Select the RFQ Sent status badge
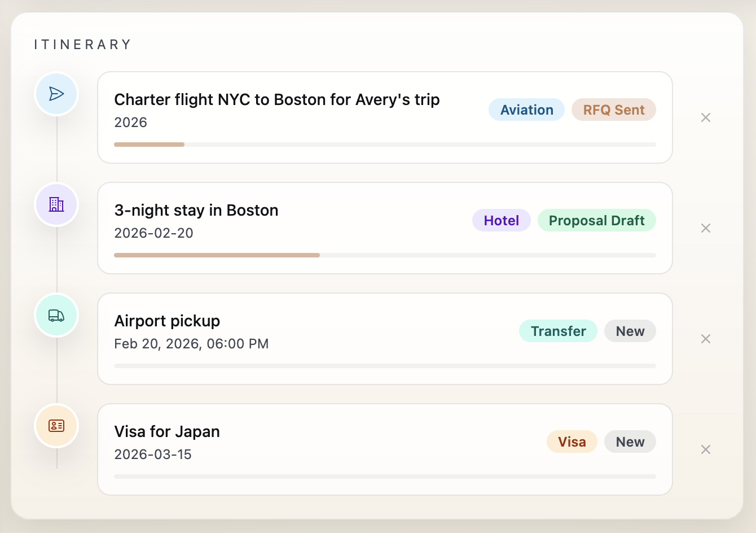The width and height of the screenshot is (756, 533). click(614, 110)
